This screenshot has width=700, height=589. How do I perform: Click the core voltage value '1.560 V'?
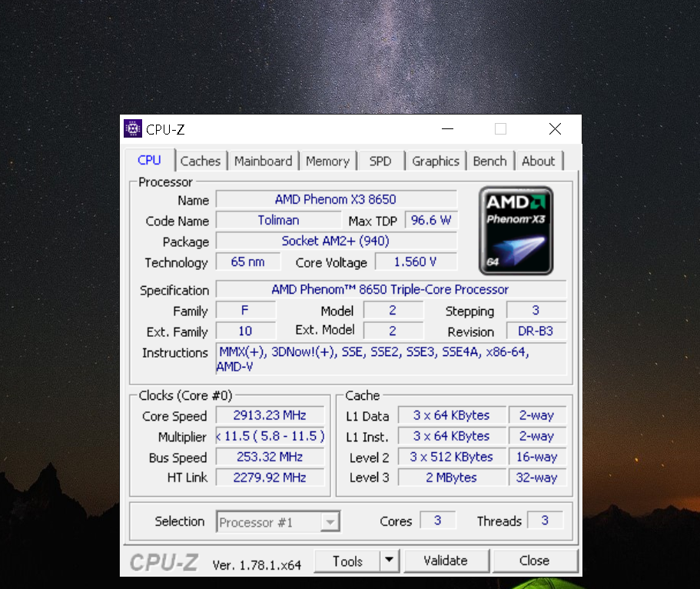click(416, 262)
